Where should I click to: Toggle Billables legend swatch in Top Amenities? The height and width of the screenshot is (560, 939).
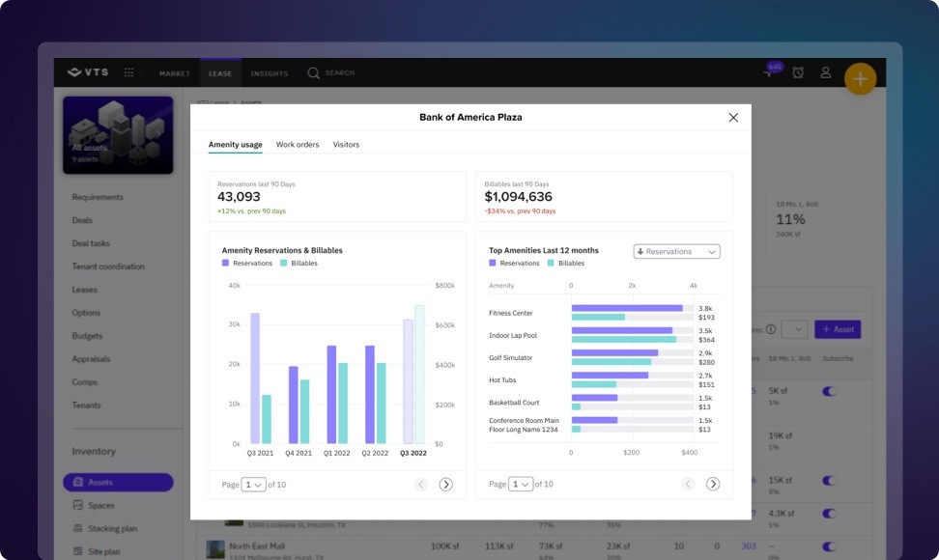(551, 264)
